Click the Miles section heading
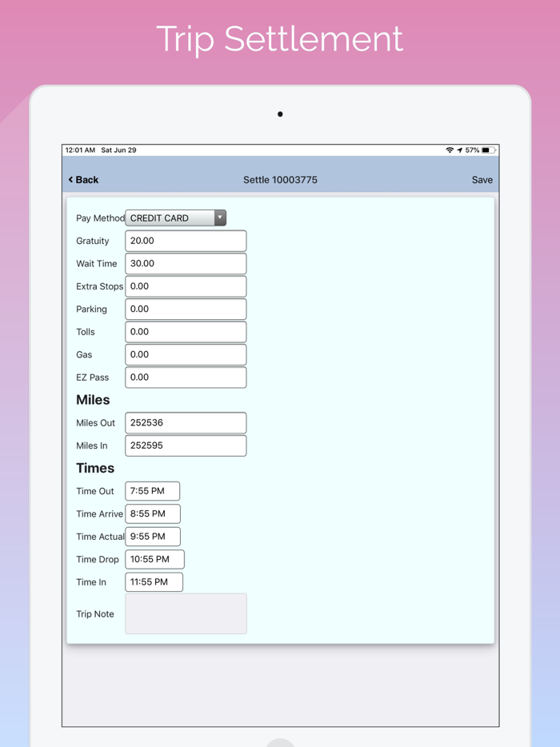The height and width of the screenshot is (747, 560). coord(93,400)
